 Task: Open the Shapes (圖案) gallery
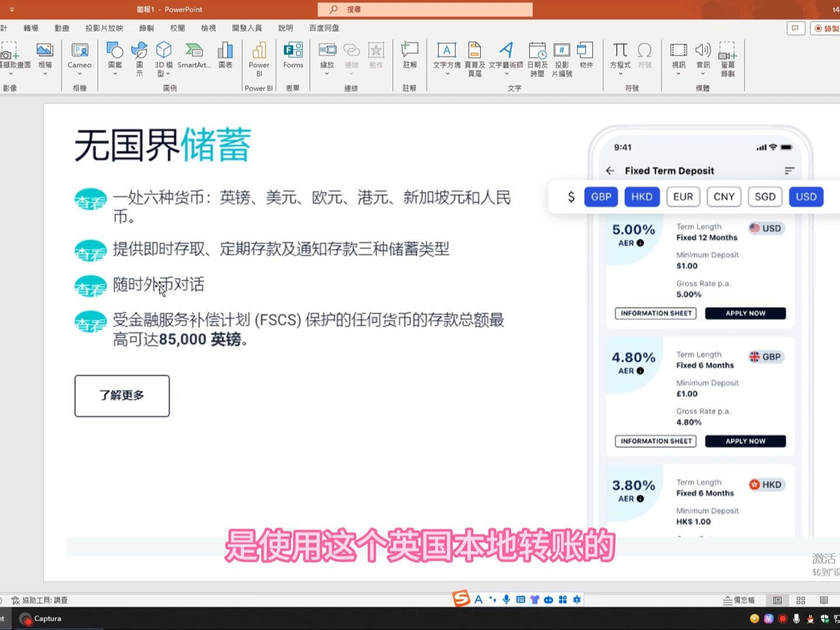115,55
